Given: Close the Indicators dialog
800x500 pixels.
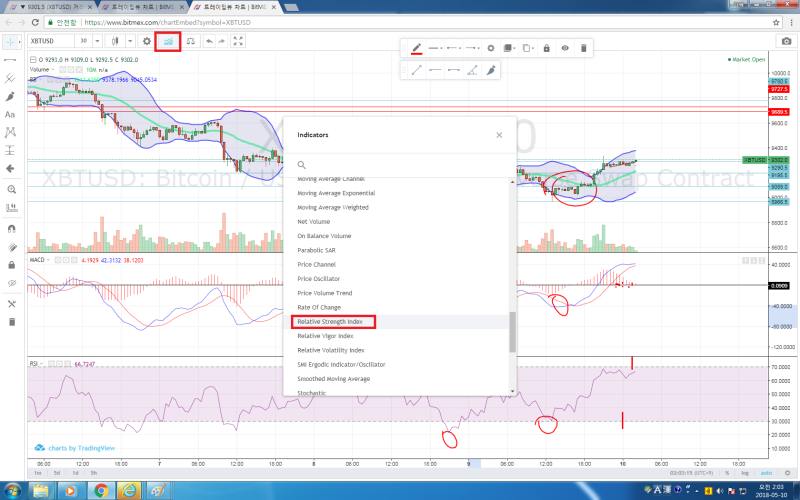Looking at the screenshot, I should click(499, 135).
